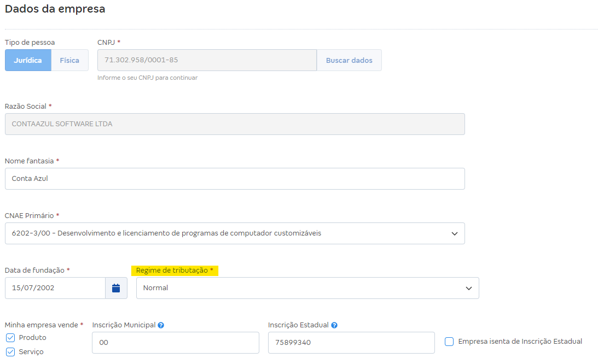Open the calendar picker for Data de fundação

(x=116, y=288)
